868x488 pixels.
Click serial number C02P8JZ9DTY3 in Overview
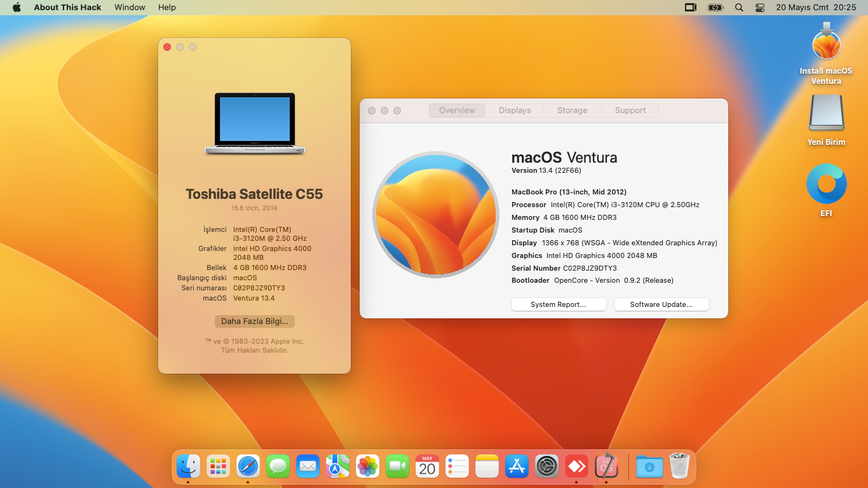click(x=590, y=268)
